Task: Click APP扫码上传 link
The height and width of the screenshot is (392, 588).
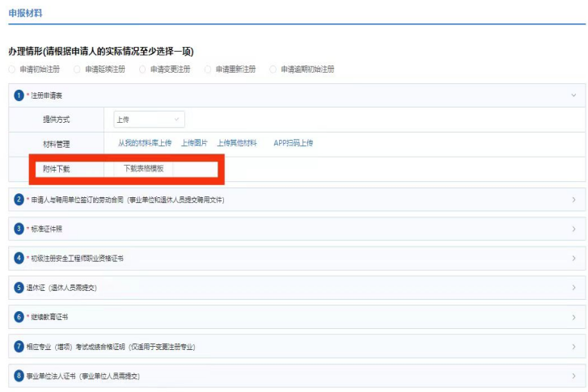Action: 294,143
